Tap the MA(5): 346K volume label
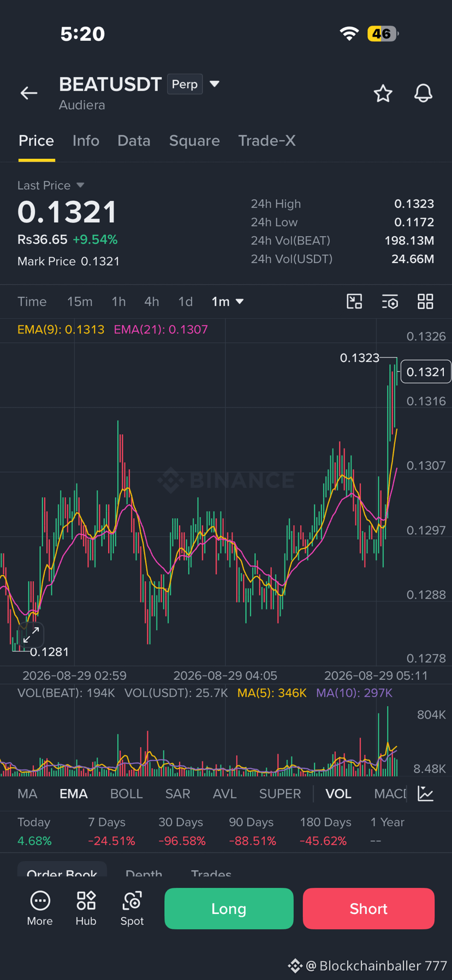Viewport: 452px width, 980px height. point(272,693)
